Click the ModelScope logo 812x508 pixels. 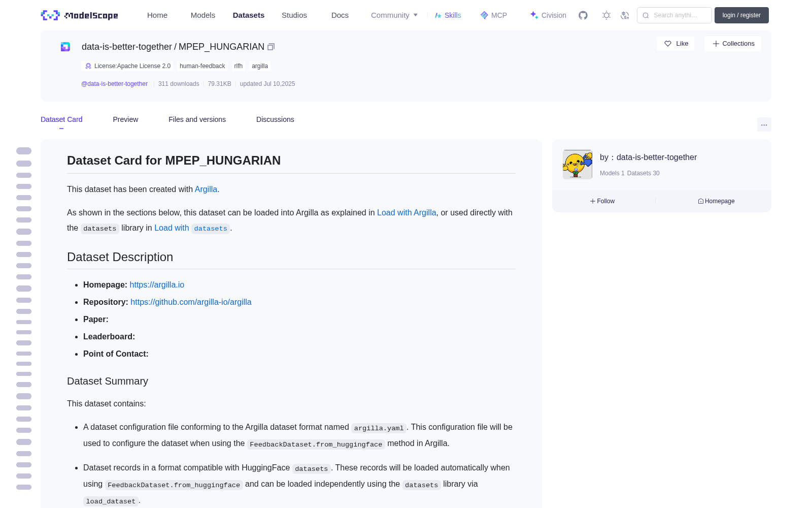pos(80,15)
